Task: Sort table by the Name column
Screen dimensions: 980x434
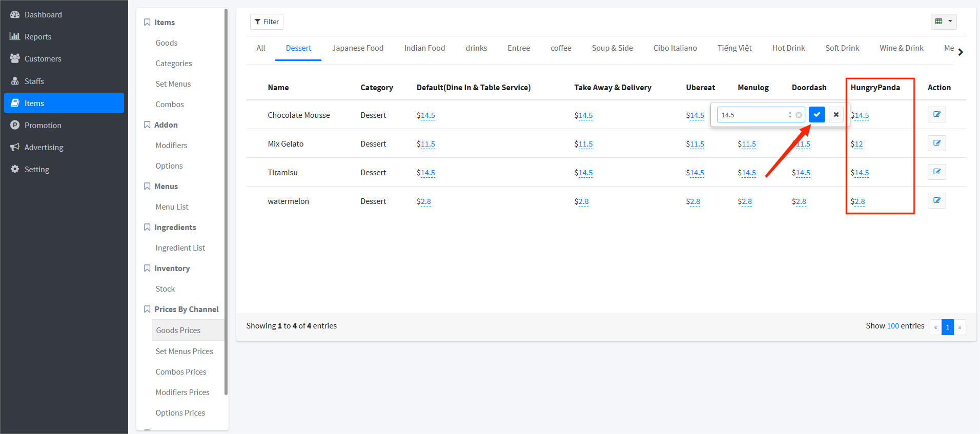Action: [278, 88]
